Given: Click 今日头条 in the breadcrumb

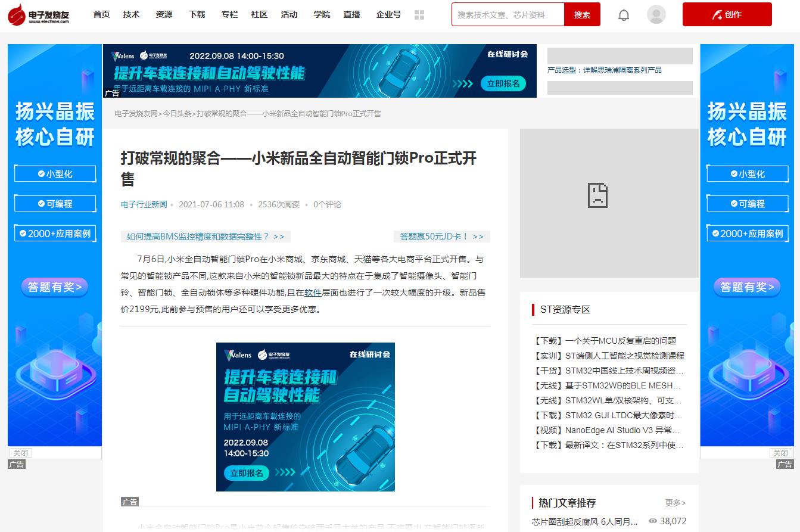Looking at the screenshot, I should (177, 113).
